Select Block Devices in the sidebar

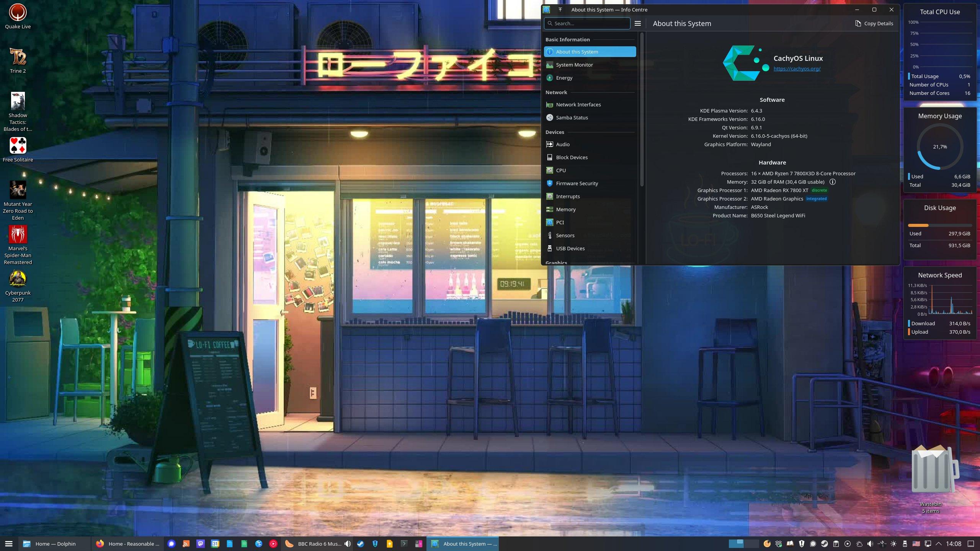coord(590,157)
